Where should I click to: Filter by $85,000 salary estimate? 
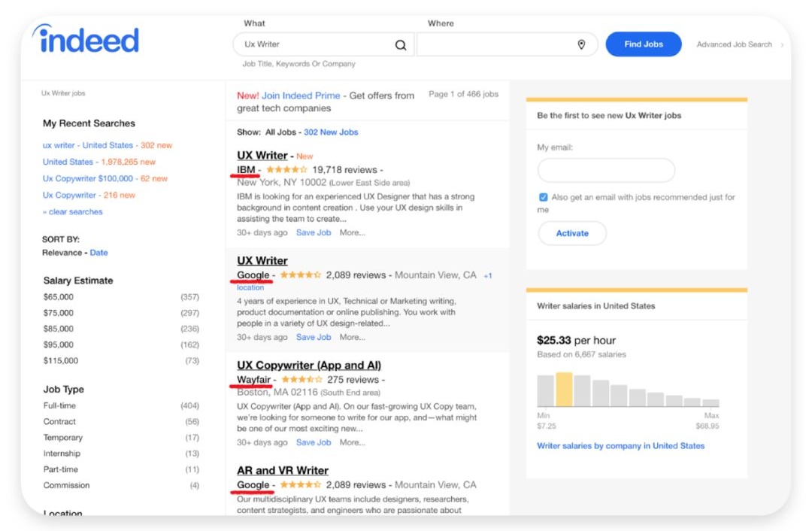click(x=59, y=329)
